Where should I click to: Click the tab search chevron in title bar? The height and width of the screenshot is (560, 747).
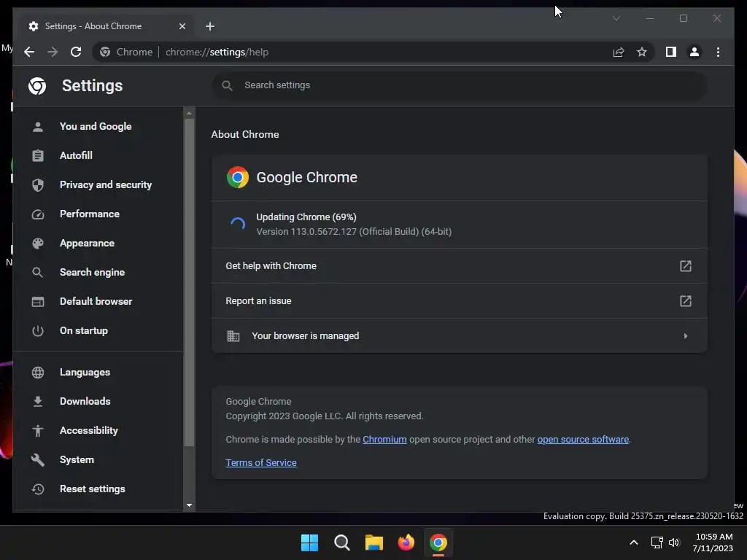tap(616, 18)
